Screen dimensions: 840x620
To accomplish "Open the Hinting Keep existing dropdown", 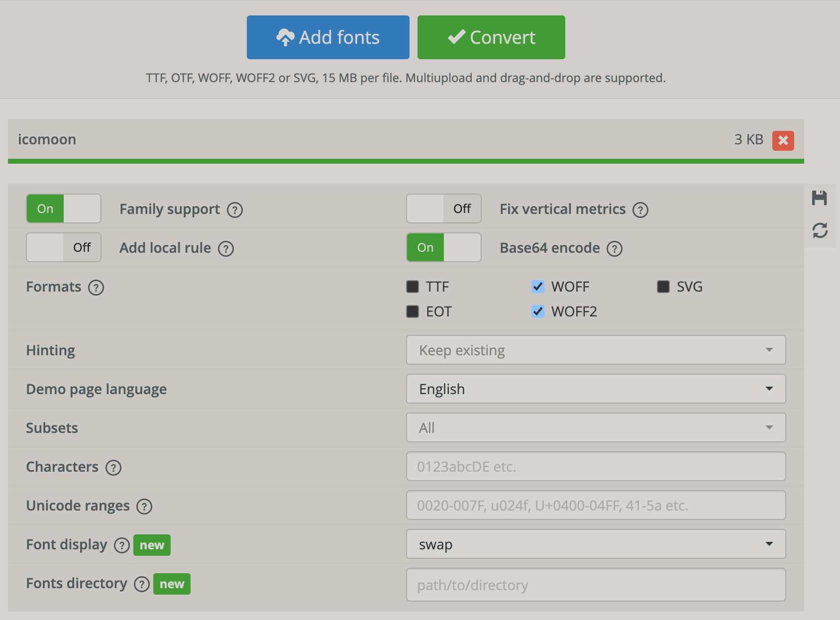I will [596, 350].
